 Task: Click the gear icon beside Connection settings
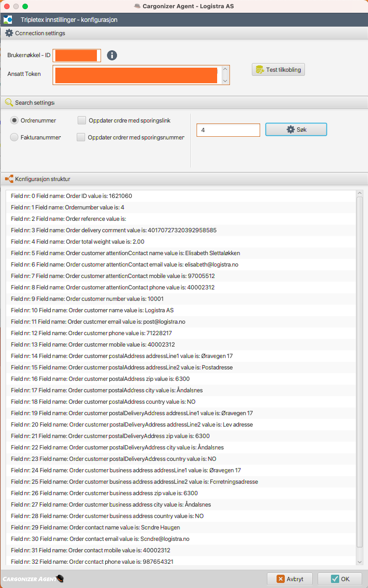click(x=9, y=33)
